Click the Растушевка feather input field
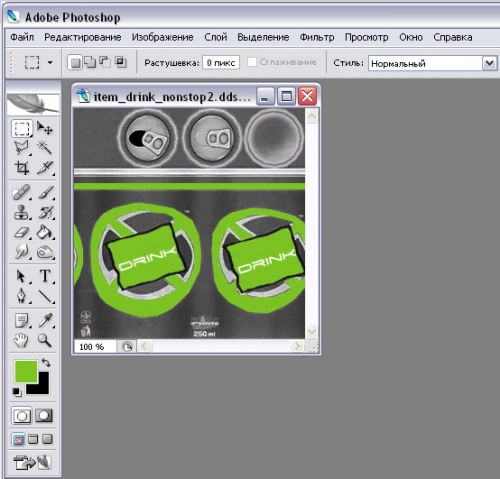This screenshot has height=479, width=500. 221,63
